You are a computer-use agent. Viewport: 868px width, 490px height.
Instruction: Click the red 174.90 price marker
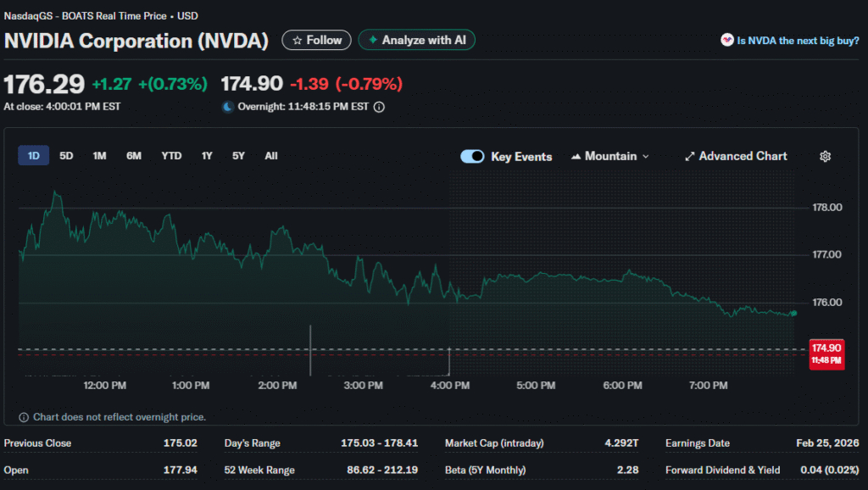[826, 354]
